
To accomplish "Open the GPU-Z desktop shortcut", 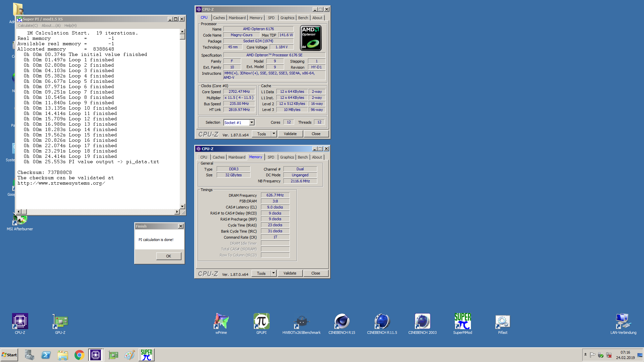I will coord(60,323).
